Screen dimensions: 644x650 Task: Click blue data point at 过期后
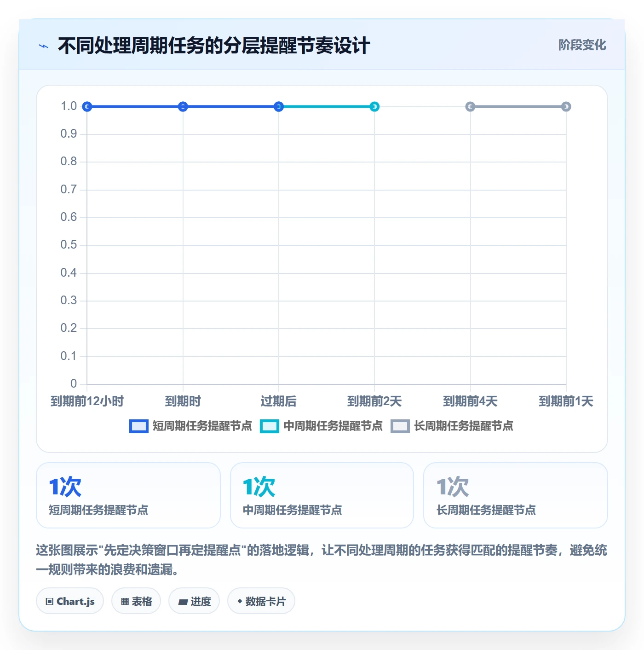coord(279,107)
